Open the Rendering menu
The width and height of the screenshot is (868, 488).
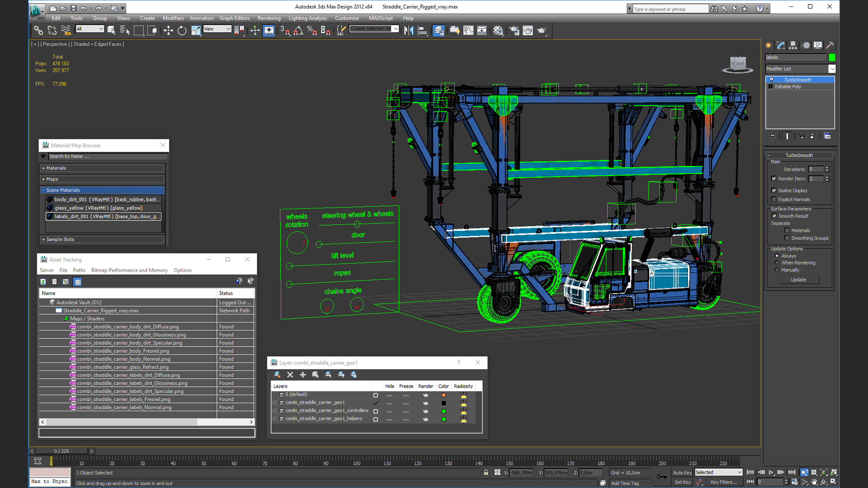[x=269, y=18]
